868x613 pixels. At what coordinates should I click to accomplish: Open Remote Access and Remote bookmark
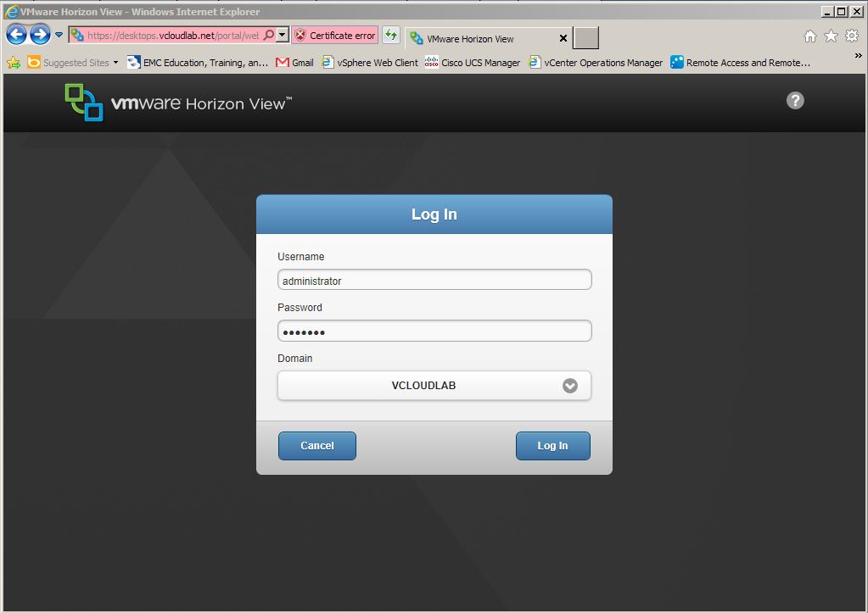coord(740,63)
